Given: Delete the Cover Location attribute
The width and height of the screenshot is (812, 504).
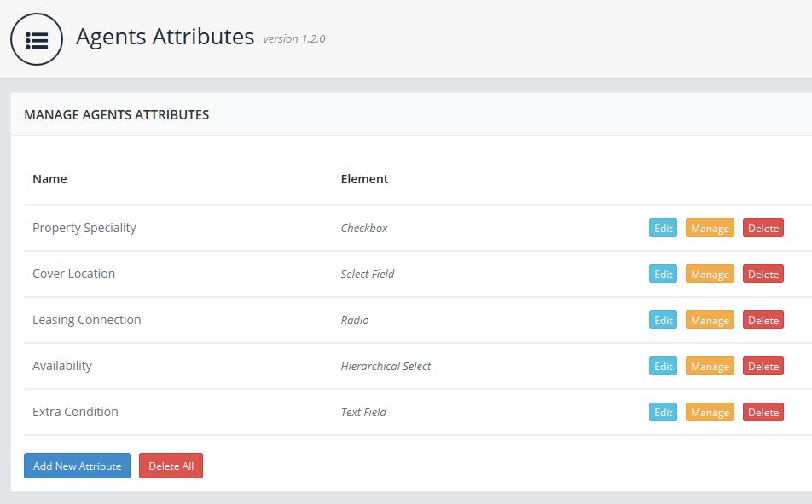Looking at the screenshot, I should point(763,274).
